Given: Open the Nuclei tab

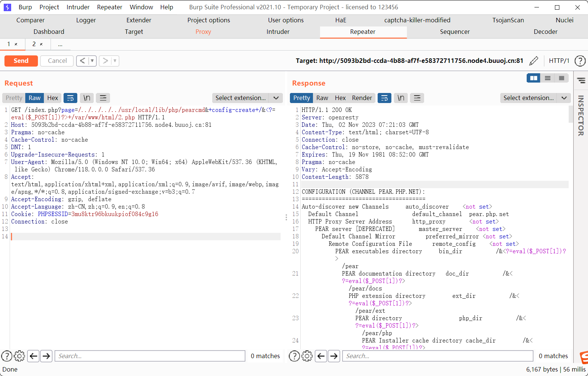Looking at the screenshot, I should (x=564, y=20).
